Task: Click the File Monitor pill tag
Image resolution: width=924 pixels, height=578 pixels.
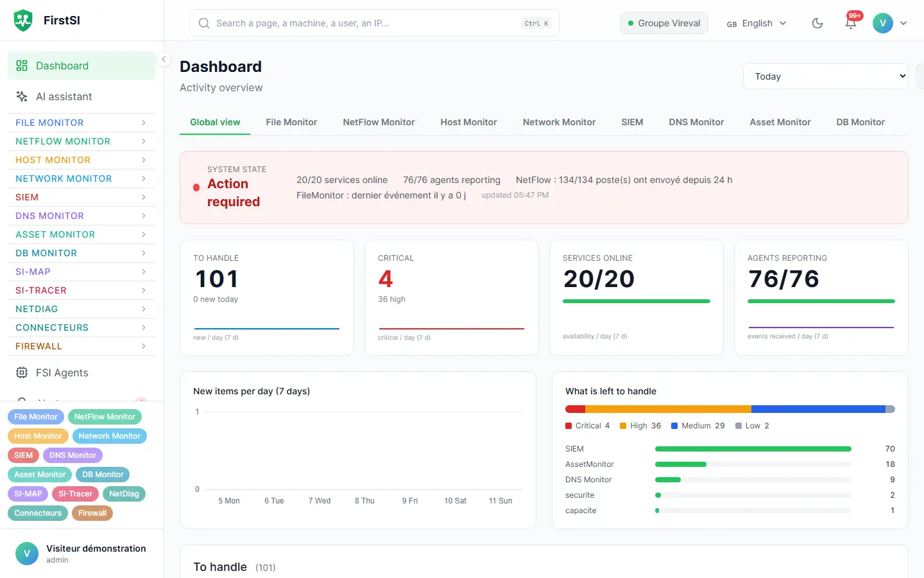Action: point(36,417)
